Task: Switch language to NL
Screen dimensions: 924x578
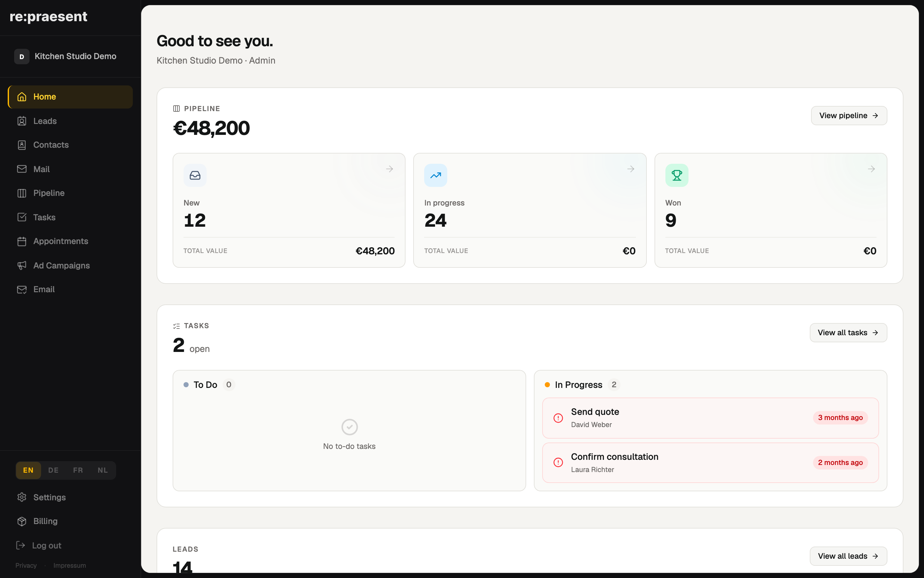Action: click(103, 470)
